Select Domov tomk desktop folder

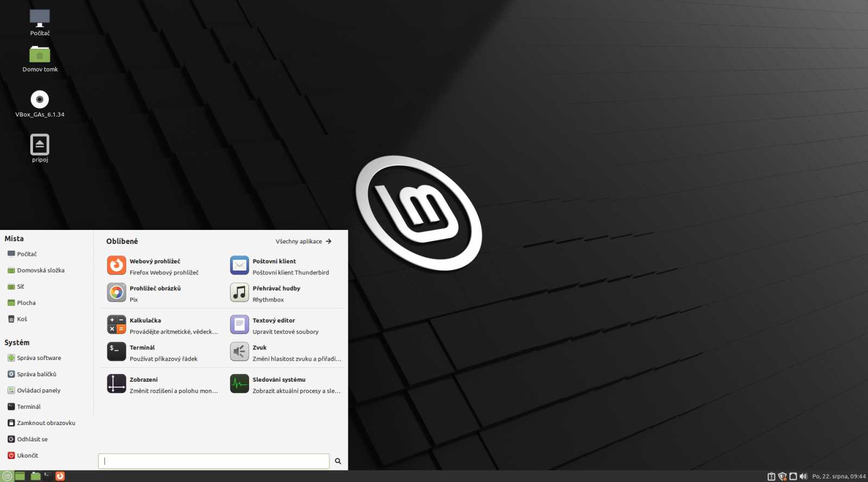[40, 59]
